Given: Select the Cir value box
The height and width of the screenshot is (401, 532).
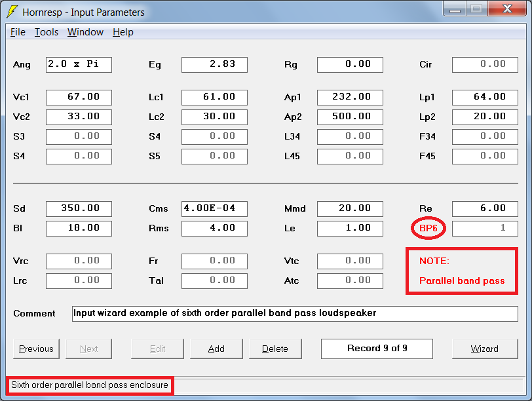Looking at the screenshot, I should [485, 65].
